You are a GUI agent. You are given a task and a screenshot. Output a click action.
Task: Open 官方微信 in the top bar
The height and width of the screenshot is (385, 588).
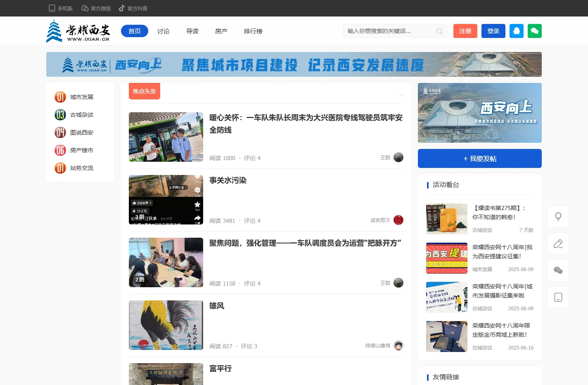click(96, 8)
